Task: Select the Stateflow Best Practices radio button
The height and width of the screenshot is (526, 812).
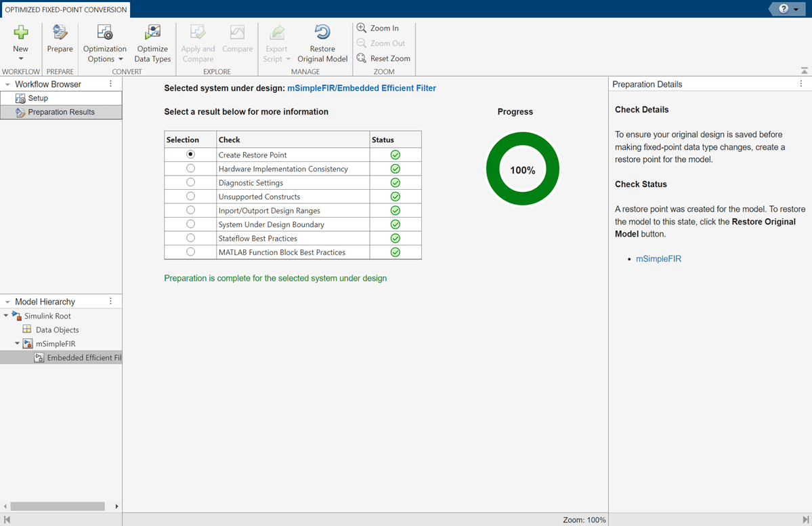Action: point(190,238)
